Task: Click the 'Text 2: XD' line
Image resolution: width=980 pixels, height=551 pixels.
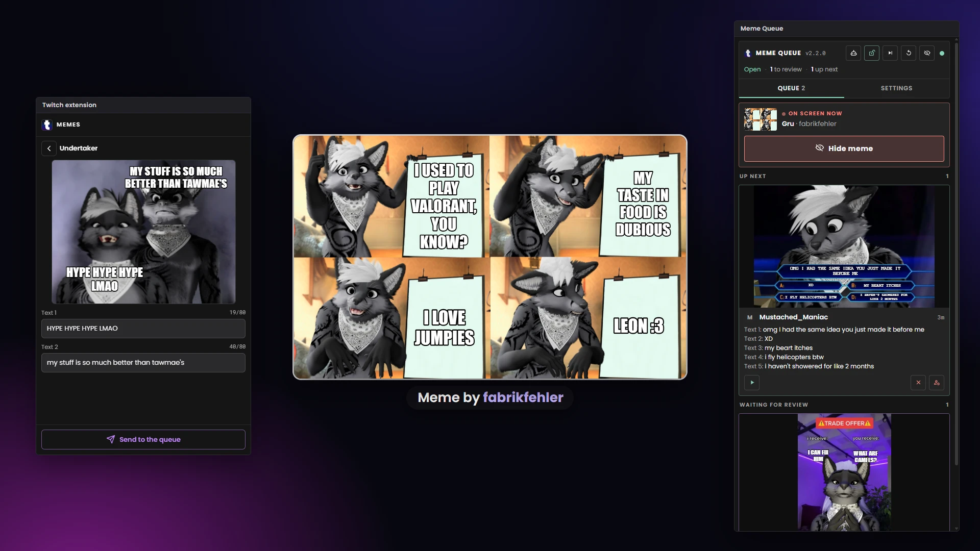Action: pos(758,339)
